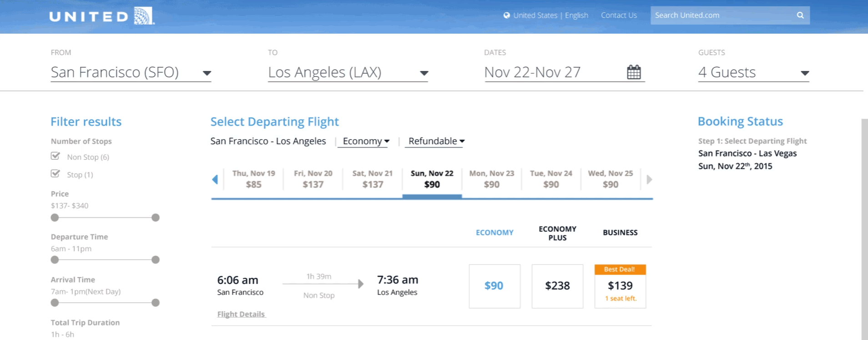Expand the San Francisco (SFO) origin dropdown
868x340 pixels.
[207, 73]
